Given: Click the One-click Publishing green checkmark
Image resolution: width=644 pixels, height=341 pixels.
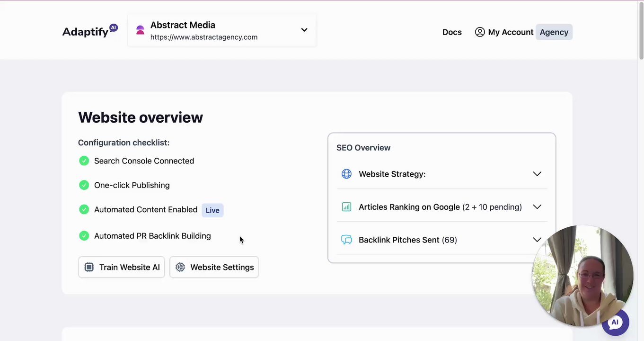Looking at the screenshot, I should (x=84, y=185).
